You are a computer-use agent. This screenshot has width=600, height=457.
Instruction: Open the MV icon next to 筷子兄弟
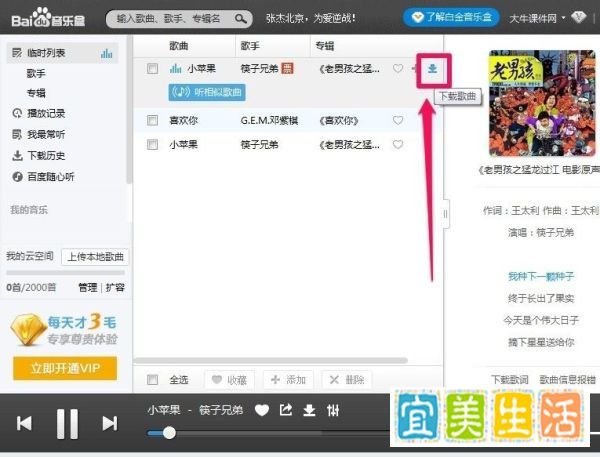[x=287, y=69]
